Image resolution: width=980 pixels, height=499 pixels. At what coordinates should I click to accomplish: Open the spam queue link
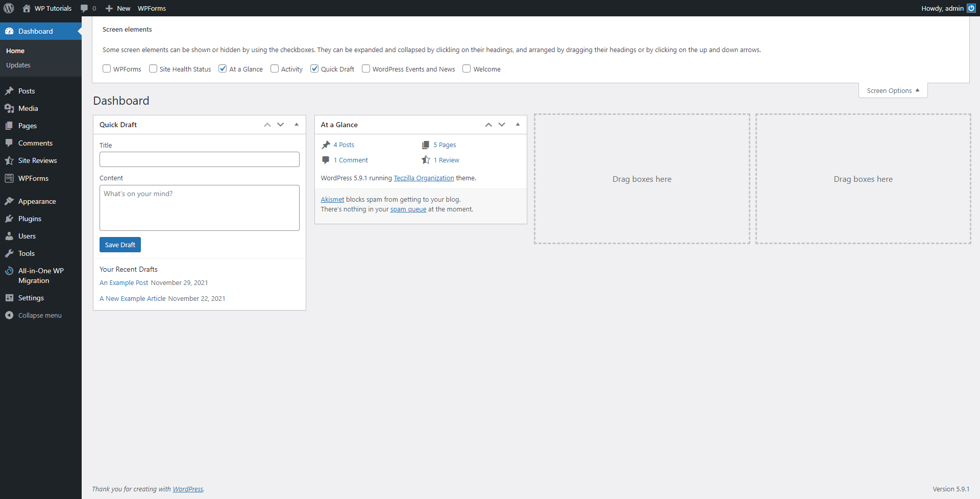coord(408,209)
